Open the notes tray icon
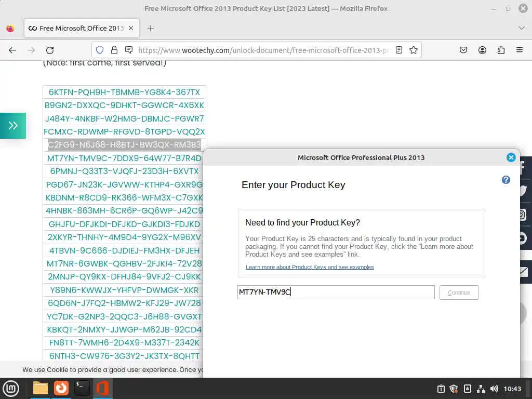 click(x=467, y=389)
